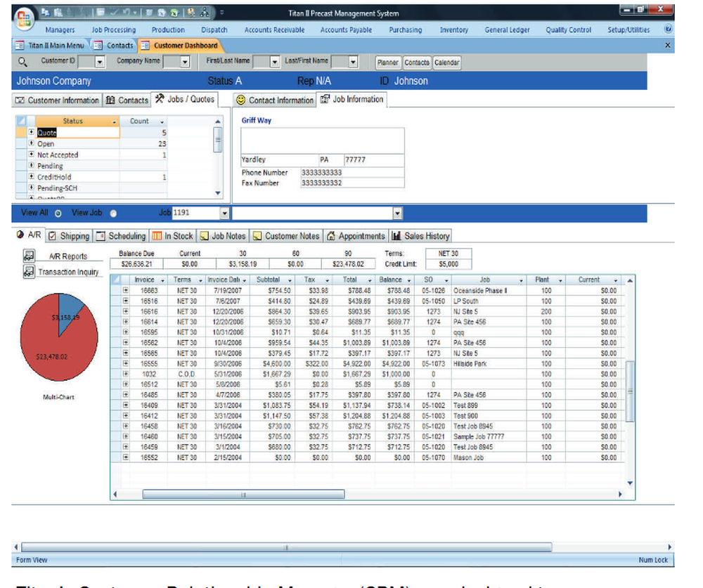The image size is (703, 588).
Task: Click the Excel export icon in quick access toolbar
Action: tap(174, 13)
